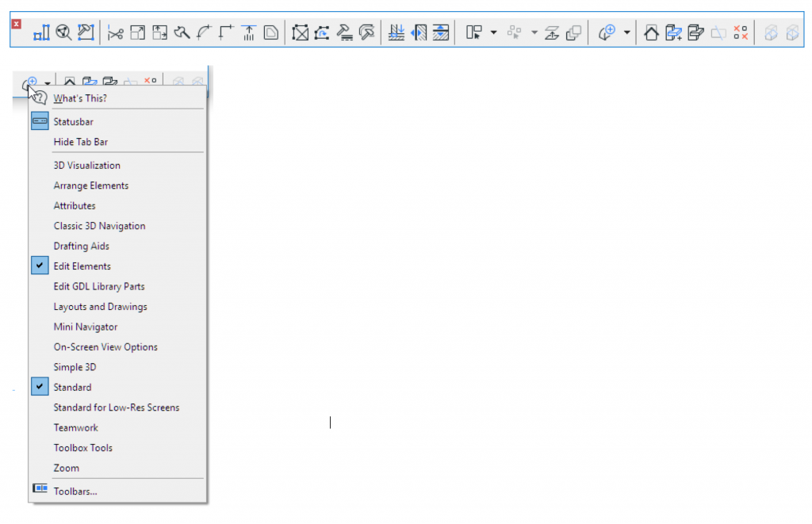The image size is (812, 524).
Task: Uncheck the Edit Elements toolbar
Action: pyautogui.click(x=82, y=266)
